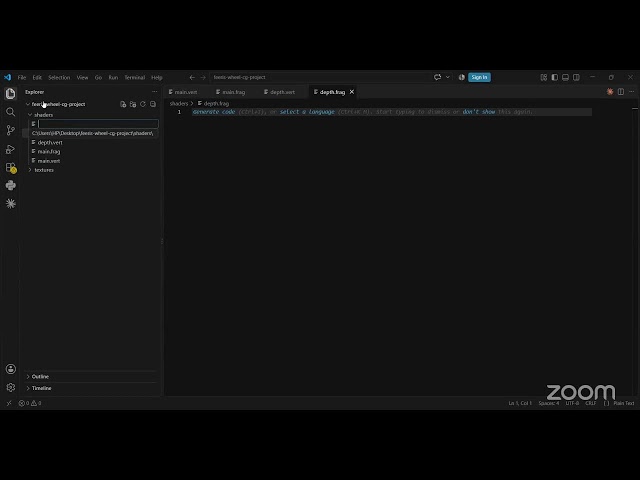Screen dimensions: 640x480
Task: Open the remote window icon in status bar
Action: 9,403
